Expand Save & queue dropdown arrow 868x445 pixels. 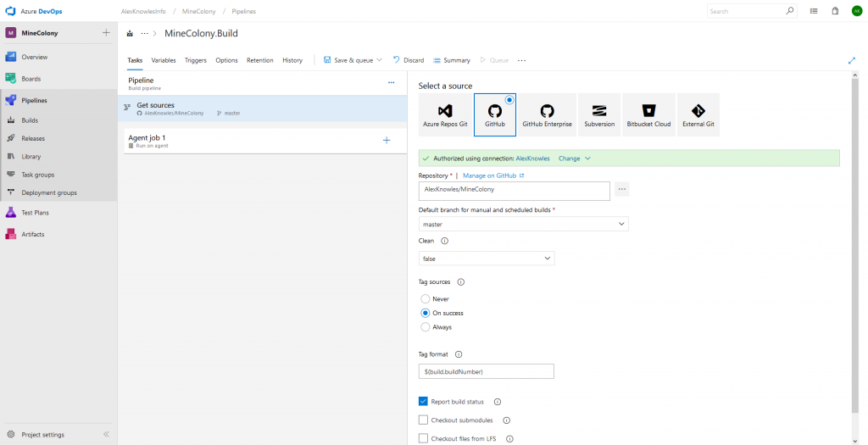click(379, 60)
